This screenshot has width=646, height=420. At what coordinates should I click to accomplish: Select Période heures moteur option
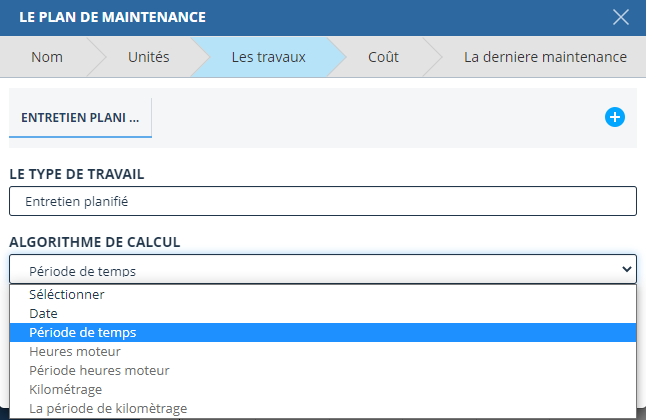point(99,371)
